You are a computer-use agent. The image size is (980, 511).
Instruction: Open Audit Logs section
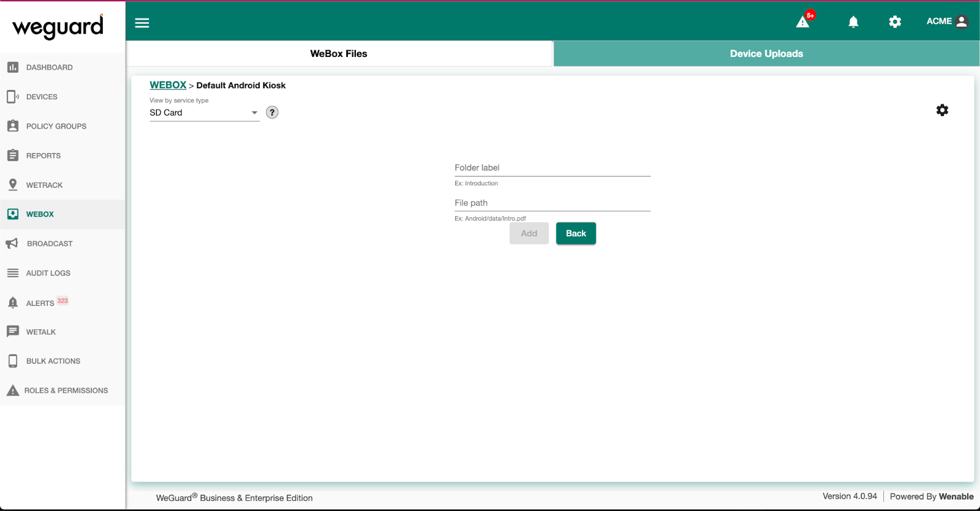[62, 273]
